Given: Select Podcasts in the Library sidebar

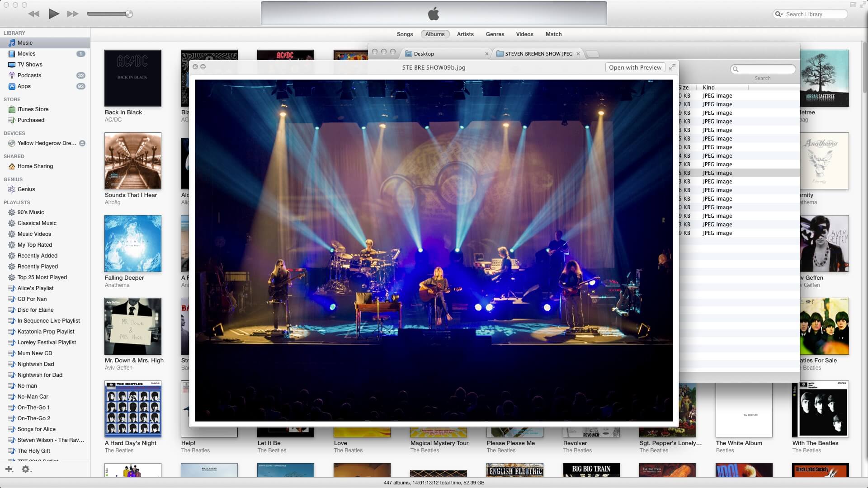Looking at the screenshot, I should tap(29, 75).
